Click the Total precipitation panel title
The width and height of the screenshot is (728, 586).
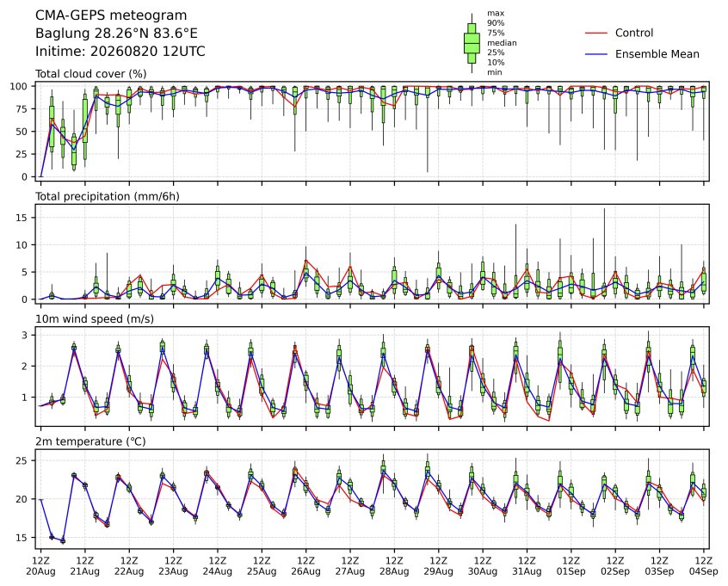pos(108,196)
